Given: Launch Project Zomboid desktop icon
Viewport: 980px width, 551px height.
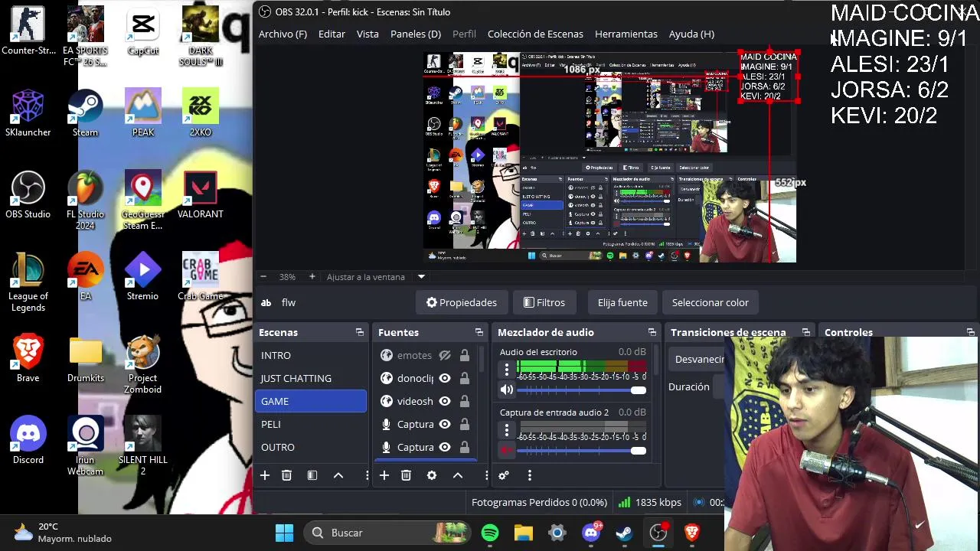Looking at the screenshot, I should coord(143,364).
